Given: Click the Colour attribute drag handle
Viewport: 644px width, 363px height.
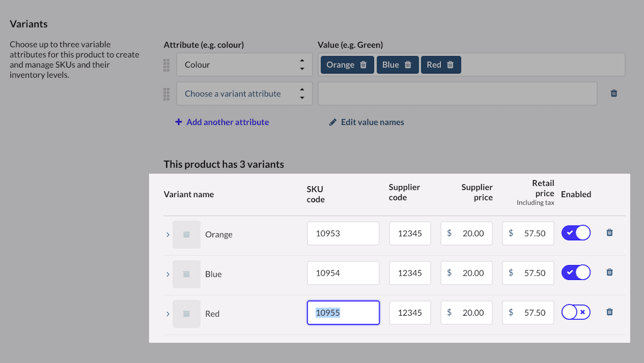Looking at the screenshot, I should point(167,65).
